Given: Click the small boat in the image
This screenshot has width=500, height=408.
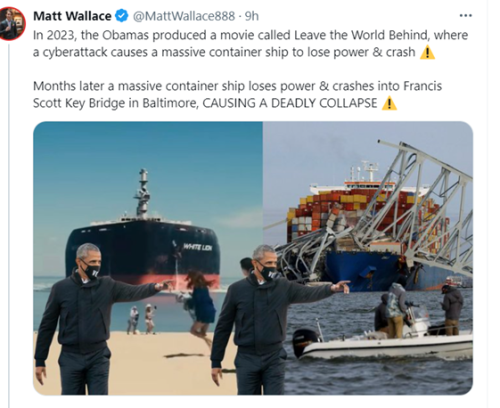Looking at the screenshot, I should (383, 343).
